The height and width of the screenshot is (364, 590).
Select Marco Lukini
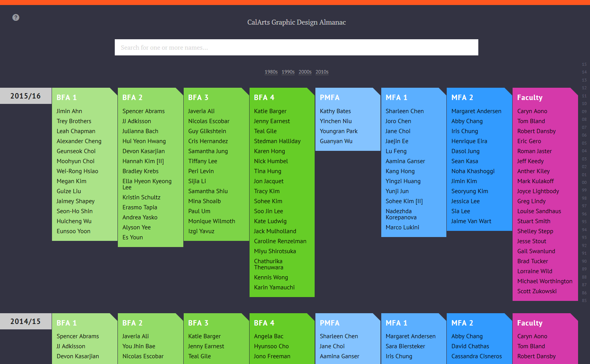click(402, 227)
